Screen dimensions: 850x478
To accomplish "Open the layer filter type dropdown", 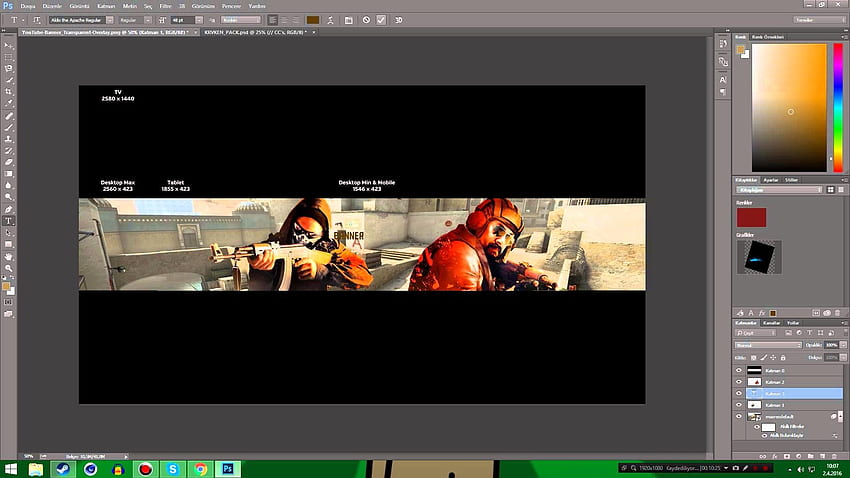I will coord(756,333).
